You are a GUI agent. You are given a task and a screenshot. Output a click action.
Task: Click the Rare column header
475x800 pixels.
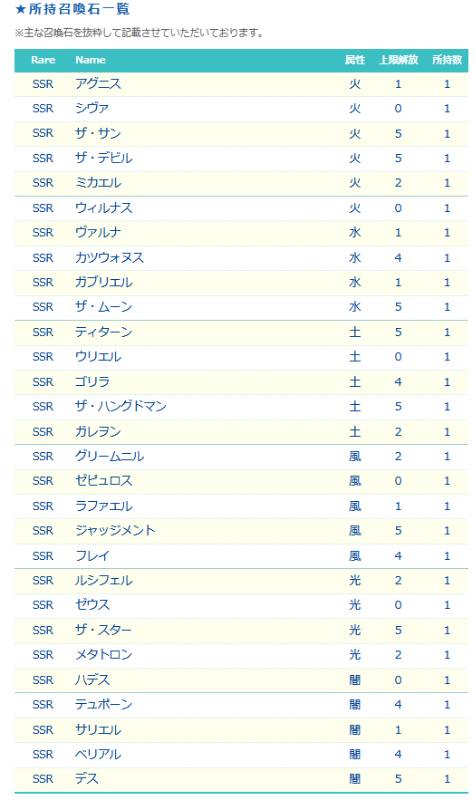43,60
